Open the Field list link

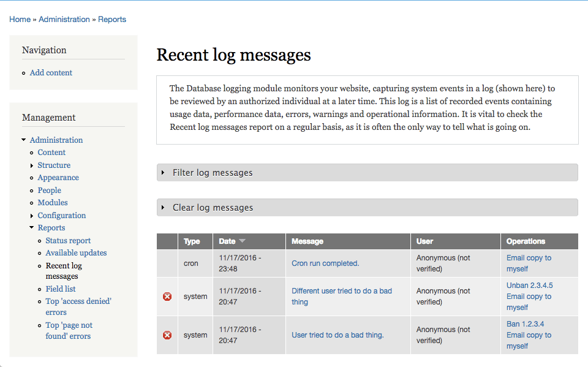tap(61, 289)
